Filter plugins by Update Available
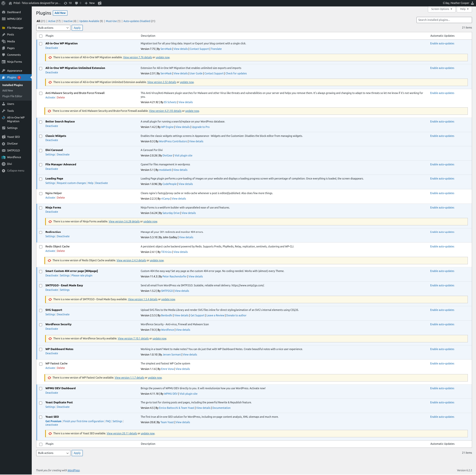476x475 pixels. pos(89,21)
